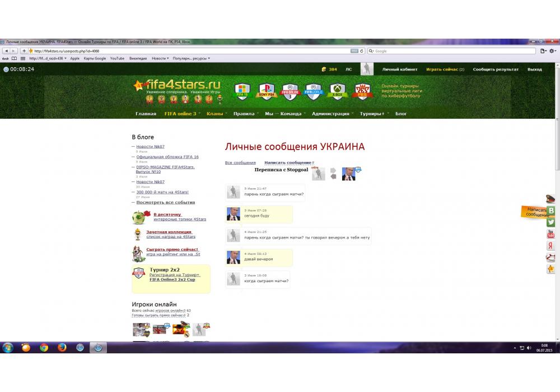The image size is (560, 392).
Task: Open the Новости bookmarks dropdown
Action: 160,59
